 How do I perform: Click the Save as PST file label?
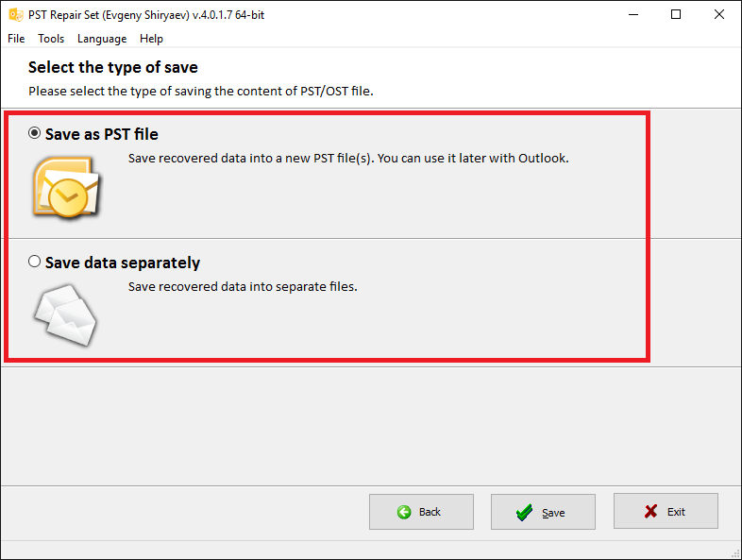click(102, 134)
